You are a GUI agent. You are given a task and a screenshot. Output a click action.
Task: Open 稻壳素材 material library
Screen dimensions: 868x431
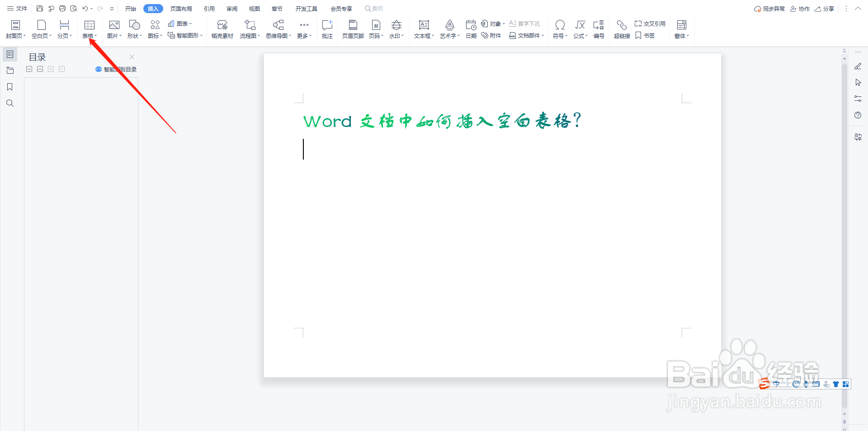222,29
